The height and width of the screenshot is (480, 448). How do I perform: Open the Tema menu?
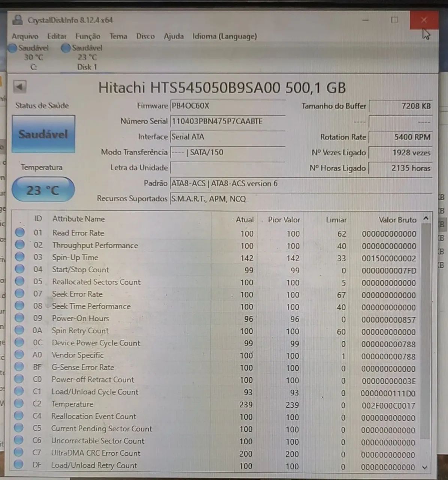pyautogui.click(x=118, y=36)
